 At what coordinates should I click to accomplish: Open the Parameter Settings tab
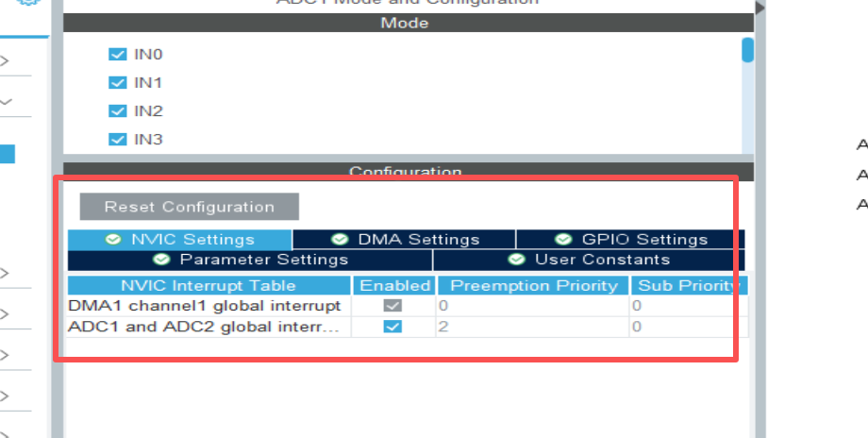coord(251,260)
